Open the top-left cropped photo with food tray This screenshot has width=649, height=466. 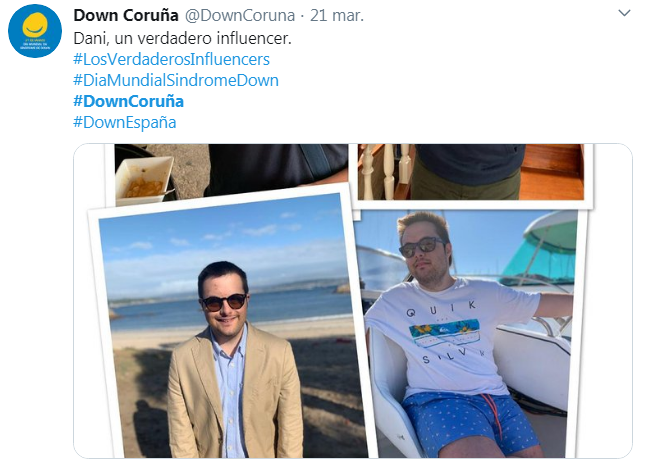pyautogui.click(x=231, y=172)
